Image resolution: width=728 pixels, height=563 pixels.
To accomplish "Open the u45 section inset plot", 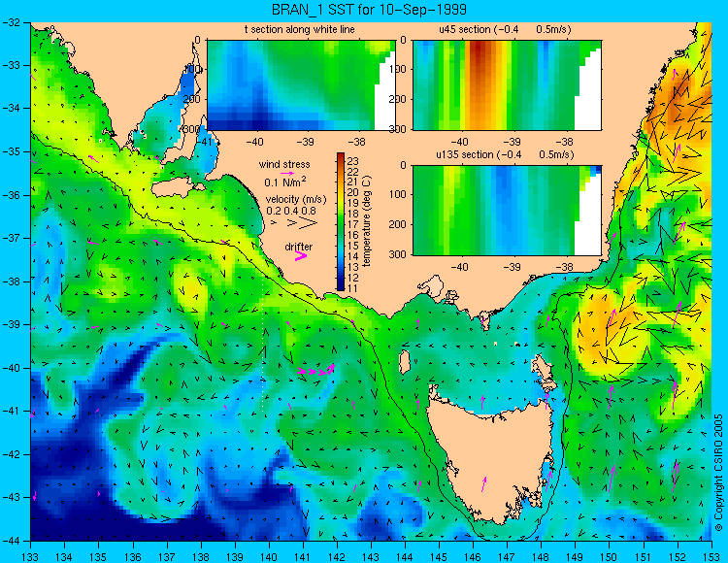I will pyautogui.click(x=507, y=85).
